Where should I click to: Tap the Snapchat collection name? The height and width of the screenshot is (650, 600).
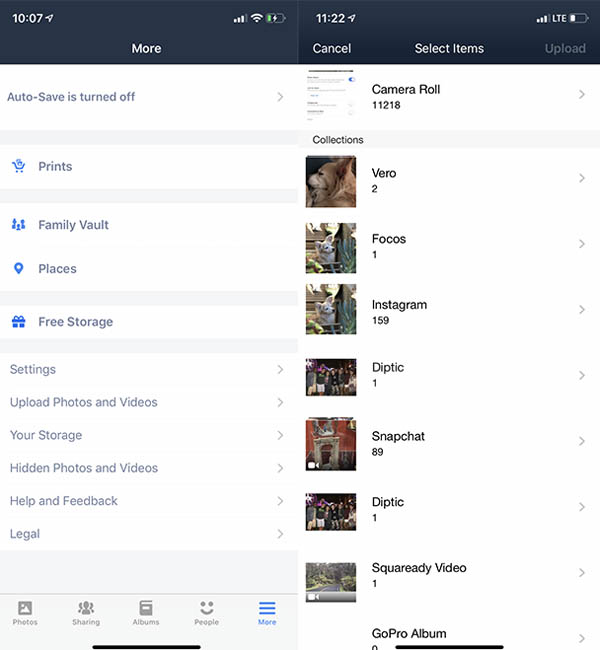(x=398, y=436)
